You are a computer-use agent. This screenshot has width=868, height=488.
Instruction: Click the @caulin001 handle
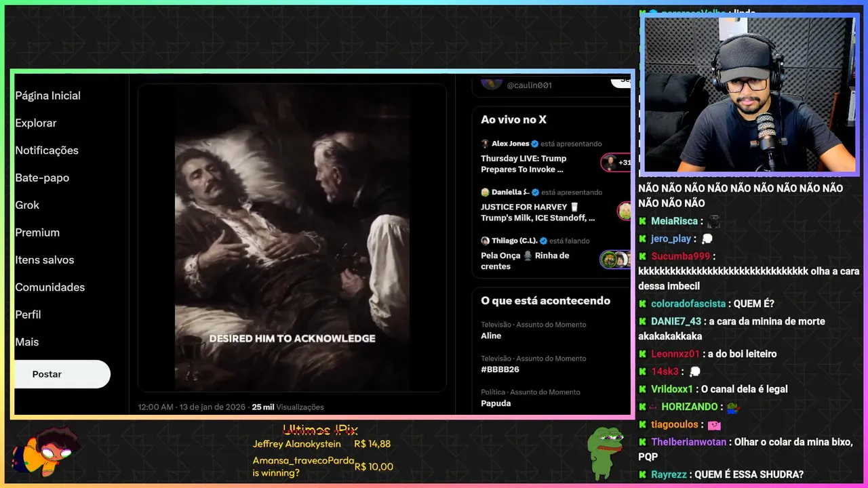530,85
